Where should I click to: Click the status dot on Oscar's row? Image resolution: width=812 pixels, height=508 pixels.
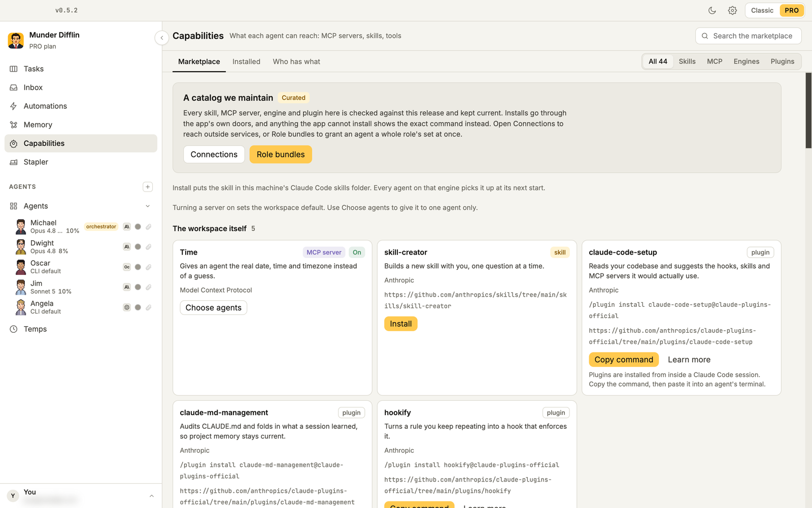[138, 267]
